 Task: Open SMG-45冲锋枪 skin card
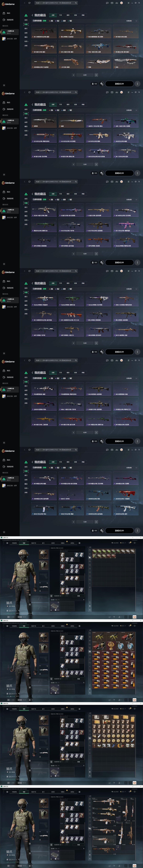[126, 300]
